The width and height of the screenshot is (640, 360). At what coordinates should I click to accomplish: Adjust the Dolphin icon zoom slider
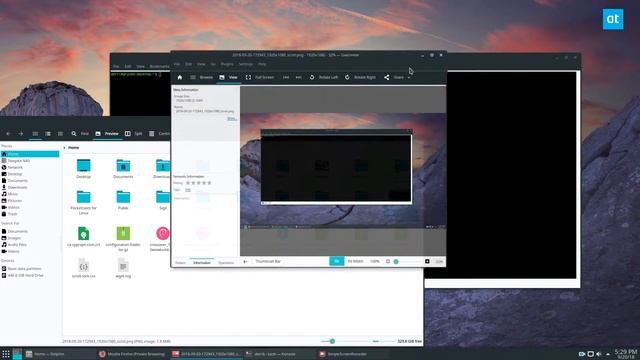pos(332,341)
